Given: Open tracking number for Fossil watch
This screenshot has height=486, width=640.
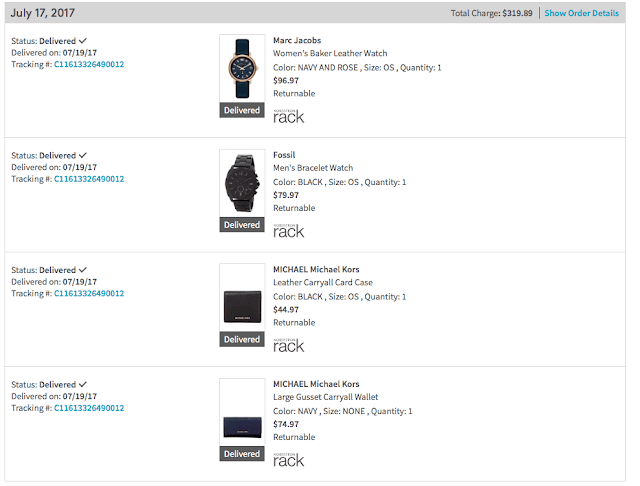Looking at the screenshot, I should 89,179.
